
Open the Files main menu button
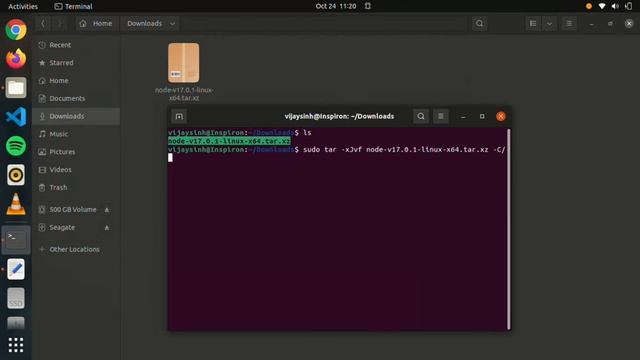(569, 24)
